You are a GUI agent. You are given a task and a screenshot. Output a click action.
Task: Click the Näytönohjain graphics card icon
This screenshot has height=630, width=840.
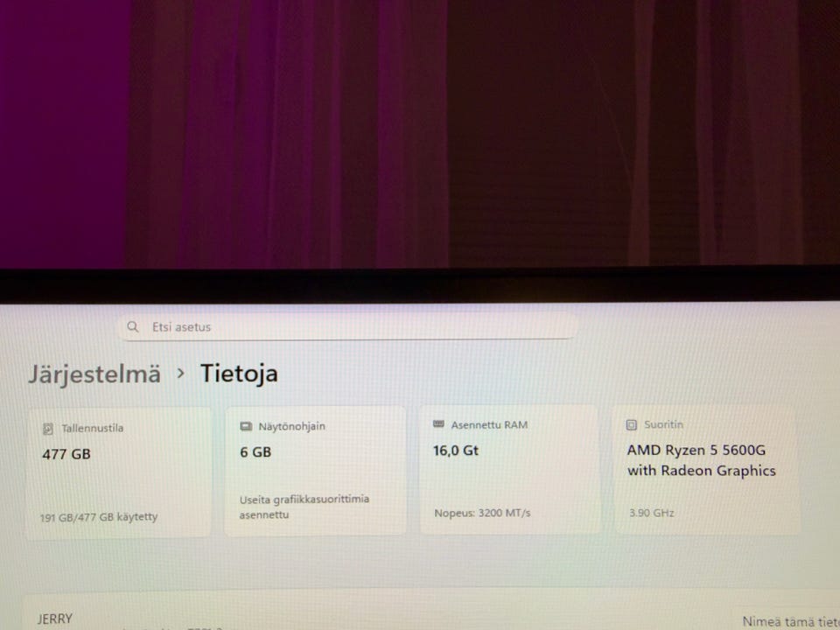246,426
